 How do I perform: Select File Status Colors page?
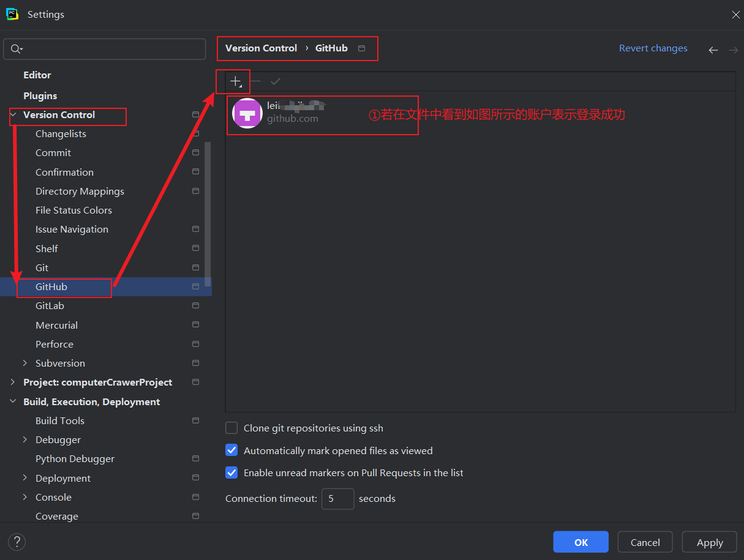coord(73,210)
